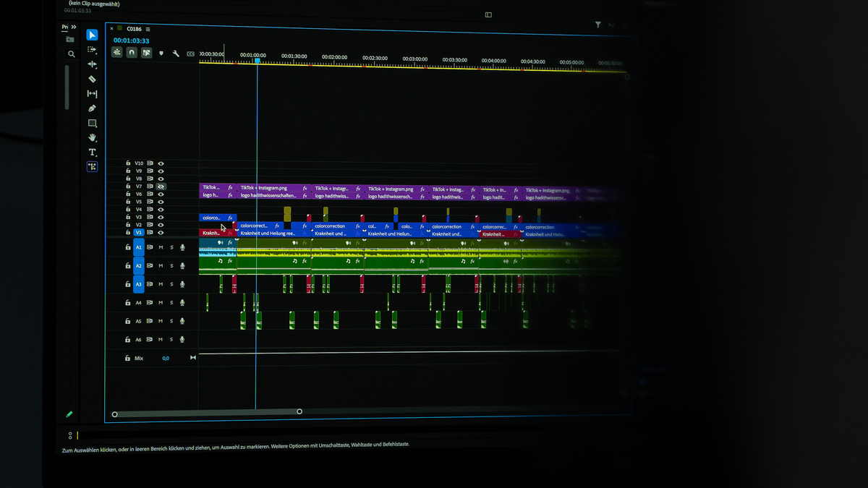Image resolution: width=868 pixels, height=488 pixels.
Task: Expand the Pr panel with the double chevron
Action: point(72,26)
